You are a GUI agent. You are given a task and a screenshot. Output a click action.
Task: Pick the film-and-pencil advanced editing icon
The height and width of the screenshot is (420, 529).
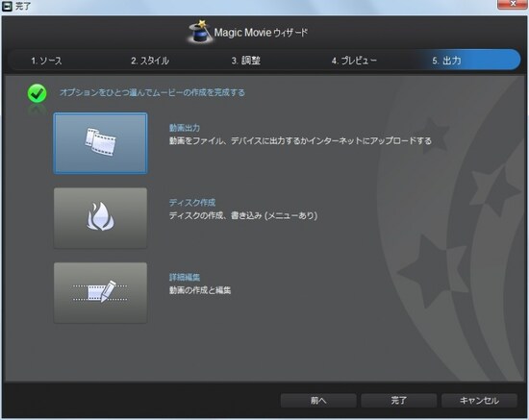[100, 292]
